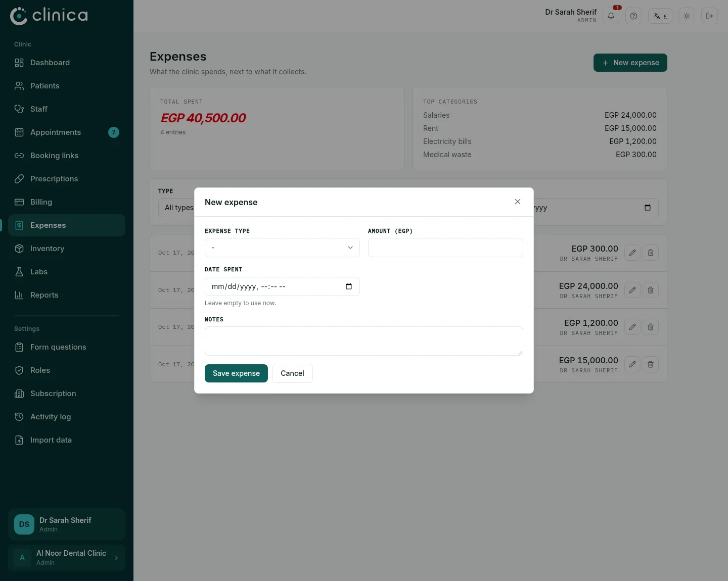Open the filter date calendar picker
728x581 pixels.
(x=648, y=208)
